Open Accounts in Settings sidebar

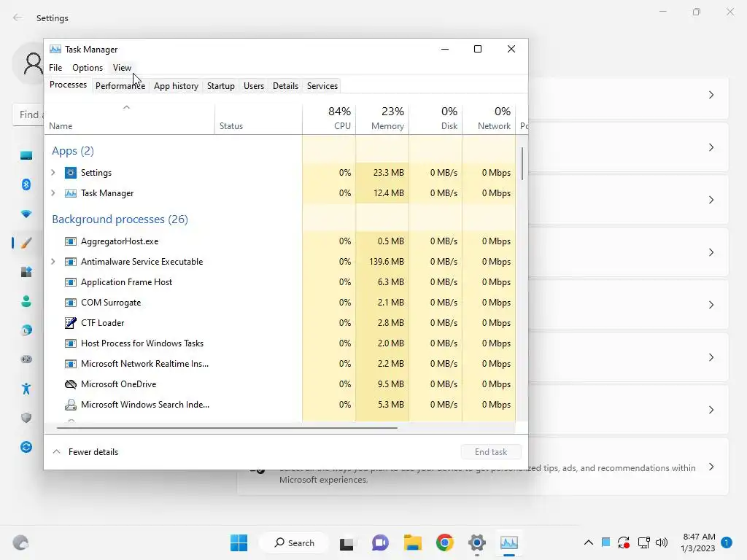26,301
